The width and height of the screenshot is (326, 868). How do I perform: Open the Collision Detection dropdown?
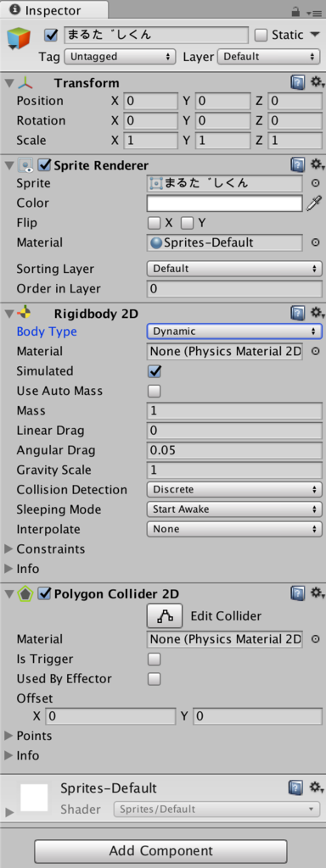tap(234, 489)
